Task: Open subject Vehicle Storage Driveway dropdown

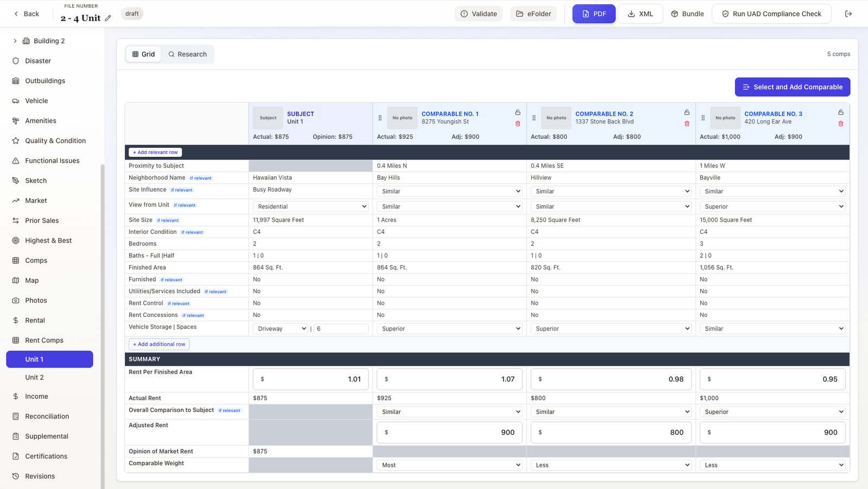Action: pos(280,329)
